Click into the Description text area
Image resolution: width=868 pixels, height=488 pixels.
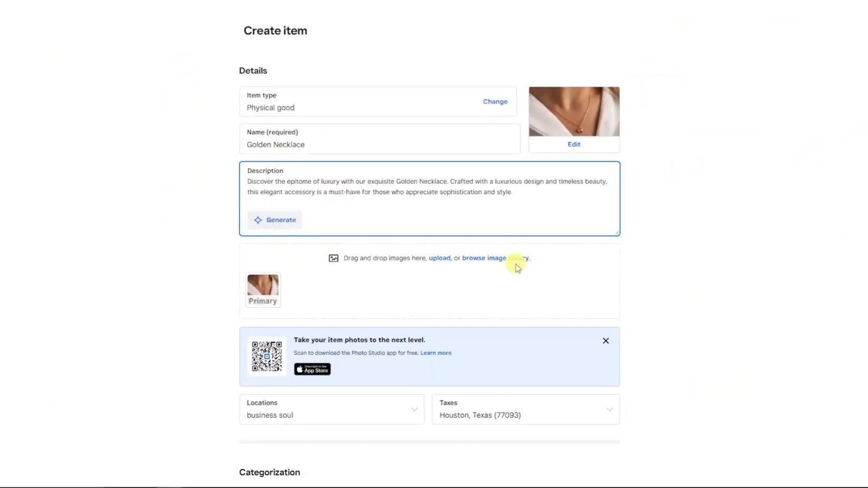point(428,187)
